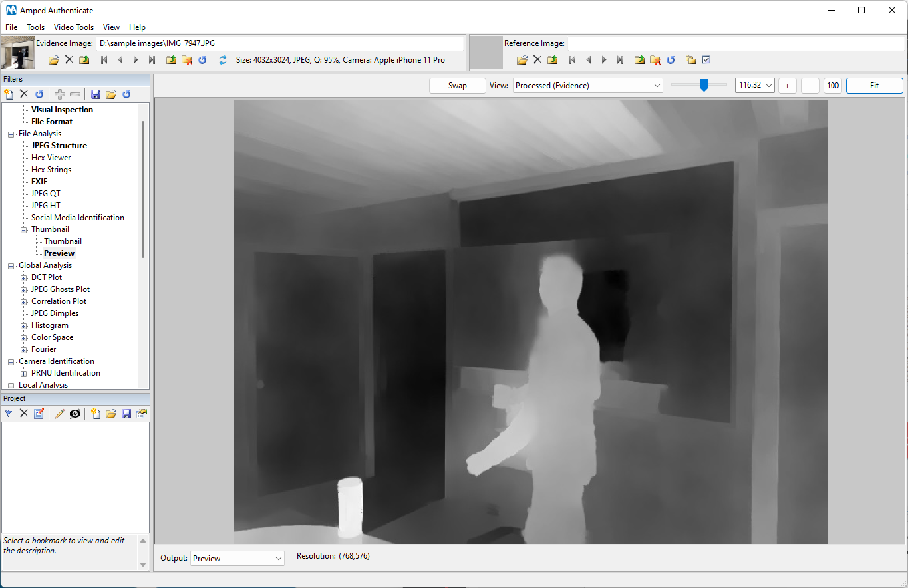
Task: Remove the evidence image with the X icon
Action: pos(68,59)
